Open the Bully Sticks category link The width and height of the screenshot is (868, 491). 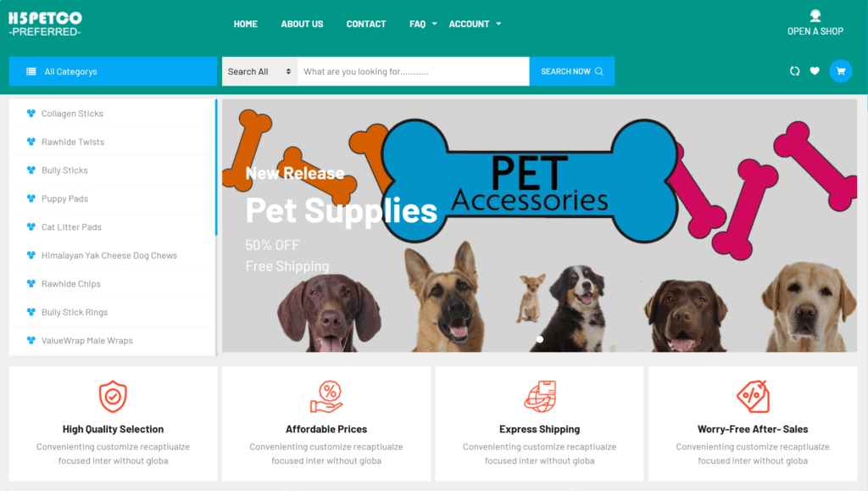point(64,170)
